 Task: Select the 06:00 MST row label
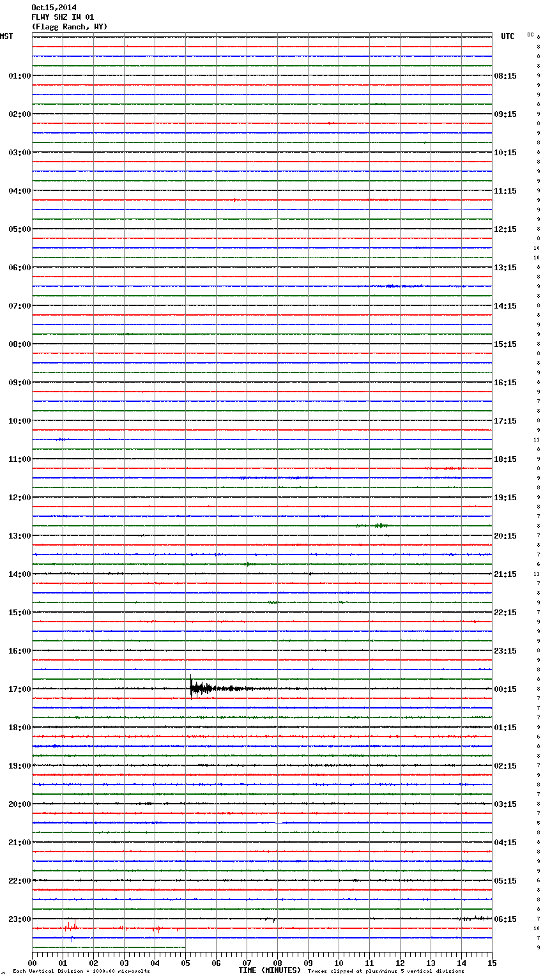[x=20, y=268]
